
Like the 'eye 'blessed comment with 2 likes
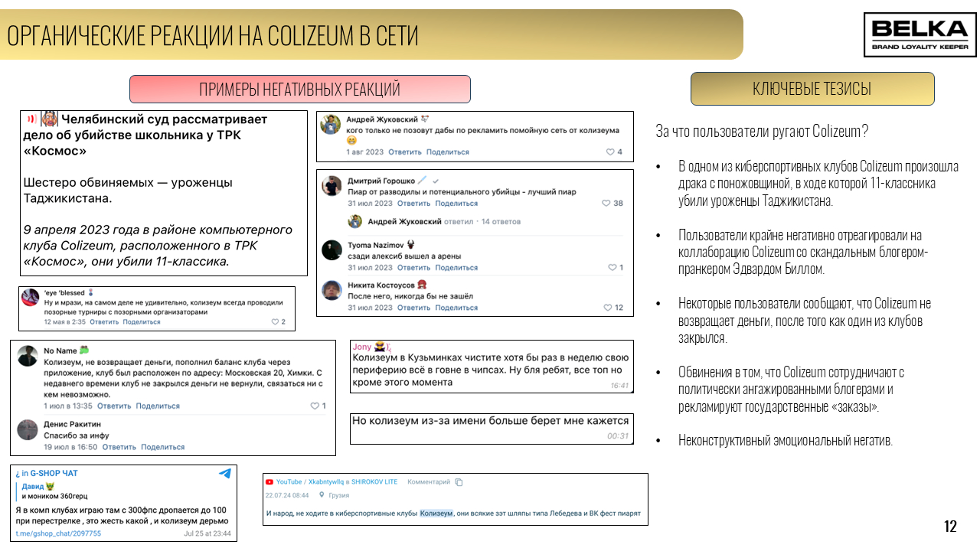(x=276, y=322)
